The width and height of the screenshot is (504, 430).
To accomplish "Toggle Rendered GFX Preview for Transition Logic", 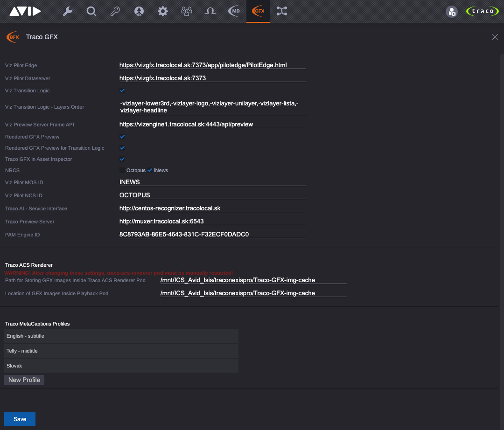I will (122, 148).
